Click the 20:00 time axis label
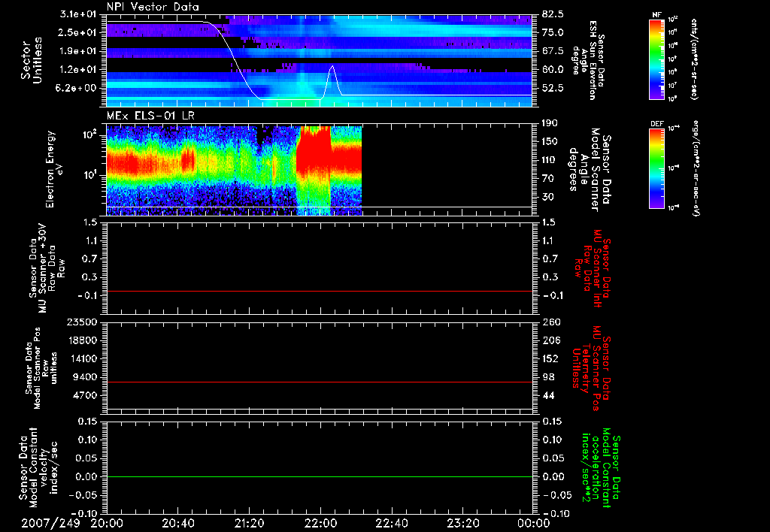Image resolution: width=770 pixels, height=532 pixels. pyautogui.click(x=107, y=523)
